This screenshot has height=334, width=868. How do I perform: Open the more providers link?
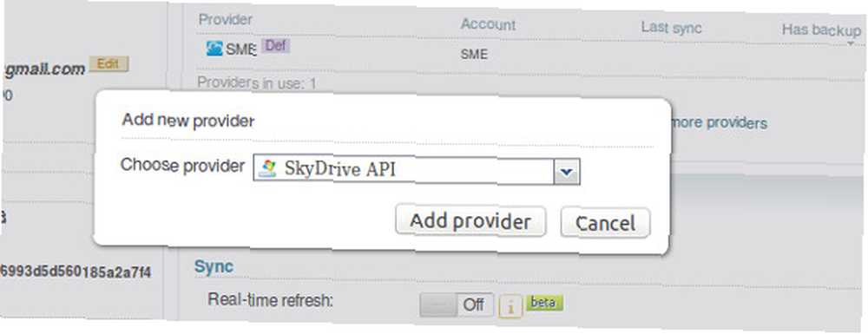[719, 123]
